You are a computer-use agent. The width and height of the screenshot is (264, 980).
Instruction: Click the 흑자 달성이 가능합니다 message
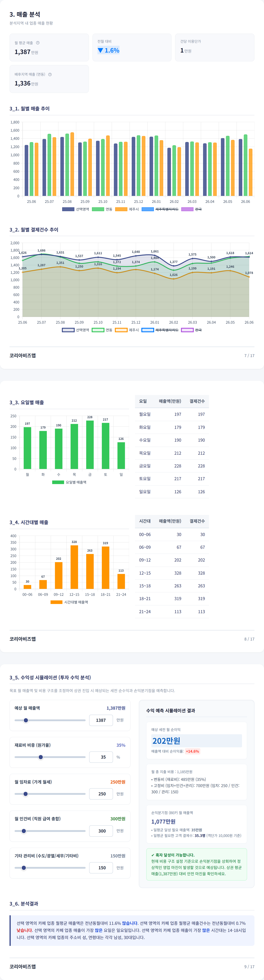(173, 855)
